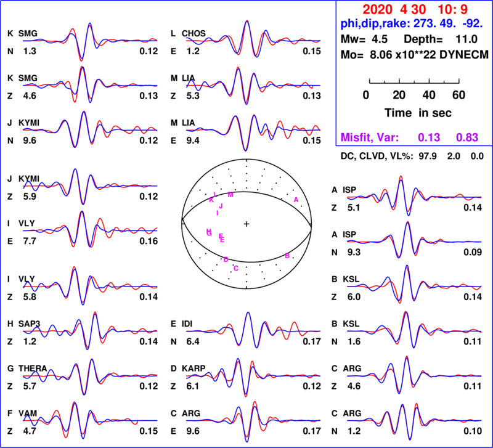Click the SMG N component station label
The height and width of the screenshot is (448, 493).
[28, 33]
